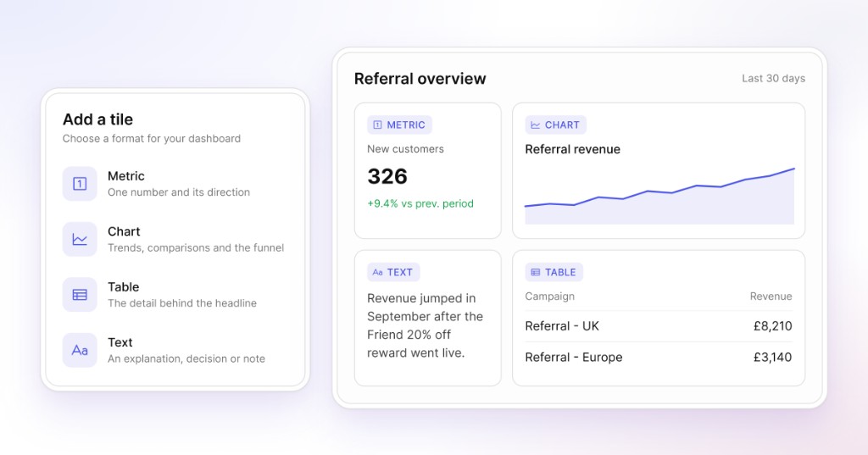Click One number and its direction description

click(179, 192)
